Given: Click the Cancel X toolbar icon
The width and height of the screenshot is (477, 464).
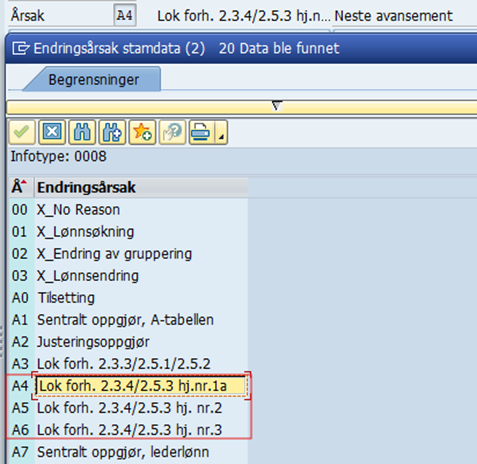Looking at the screenshot, I should tap(52, 132).
